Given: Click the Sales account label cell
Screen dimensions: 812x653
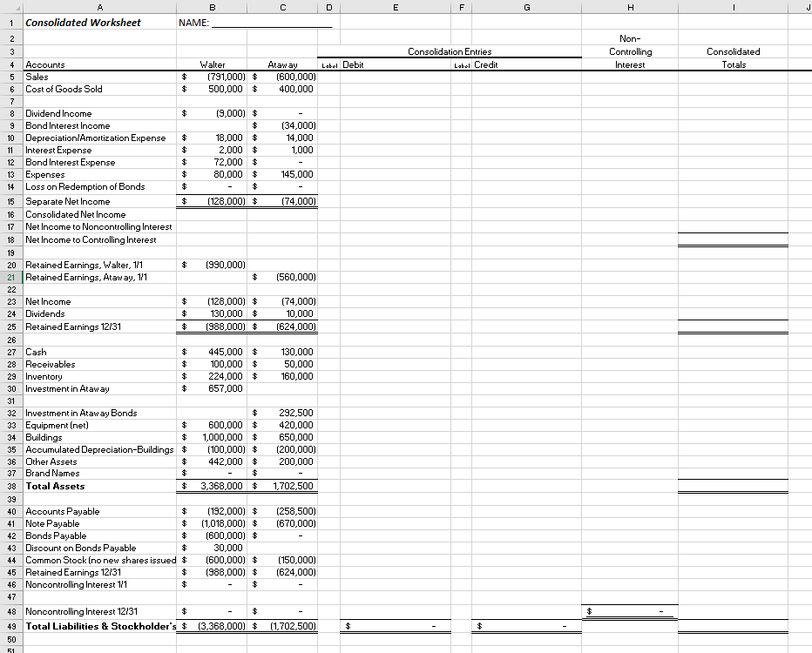Looking at the screenshot, I should coord(100,77).
